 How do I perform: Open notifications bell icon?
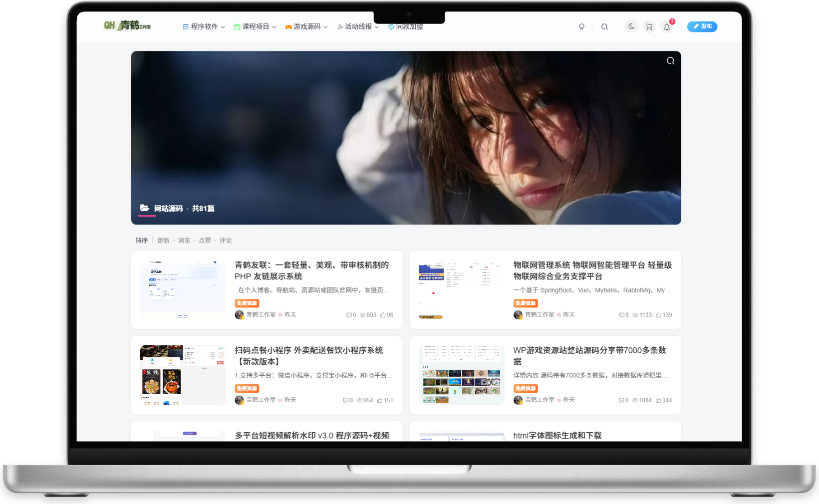click(667, 27)
